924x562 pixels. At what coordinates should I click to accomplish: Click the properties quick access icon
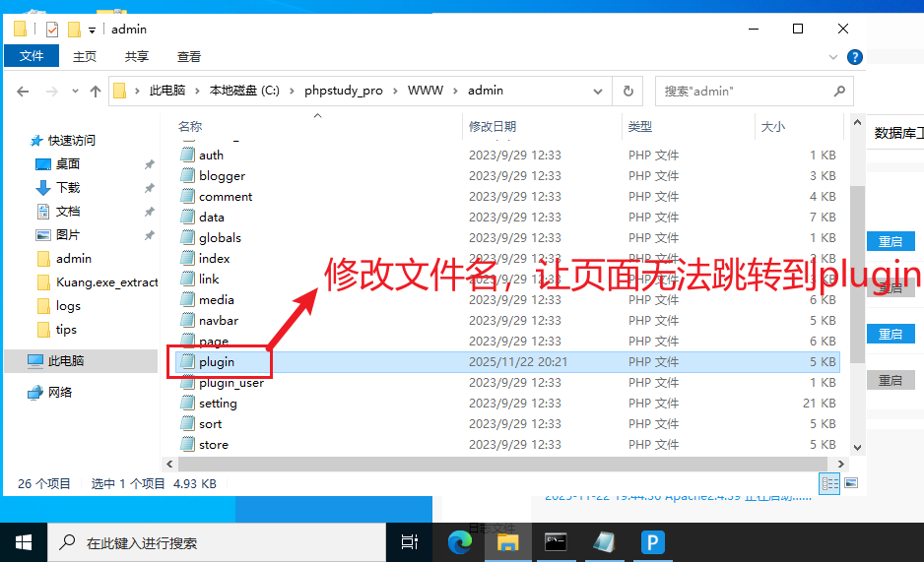pyautogui.click(x=52, y=29)
